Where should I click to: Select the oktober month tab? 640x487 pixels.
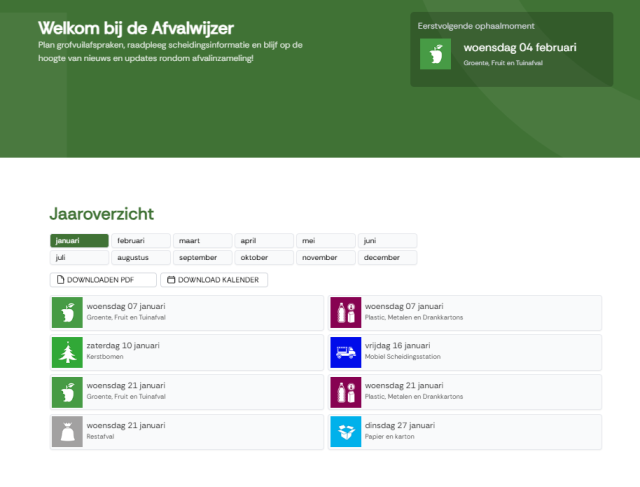click(264, 258)
